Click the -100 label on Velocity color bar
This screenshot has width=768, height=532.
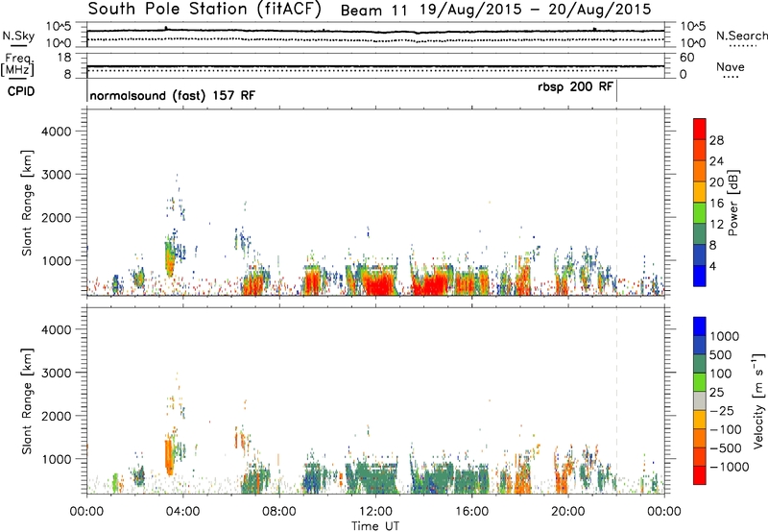pos(726,429)
